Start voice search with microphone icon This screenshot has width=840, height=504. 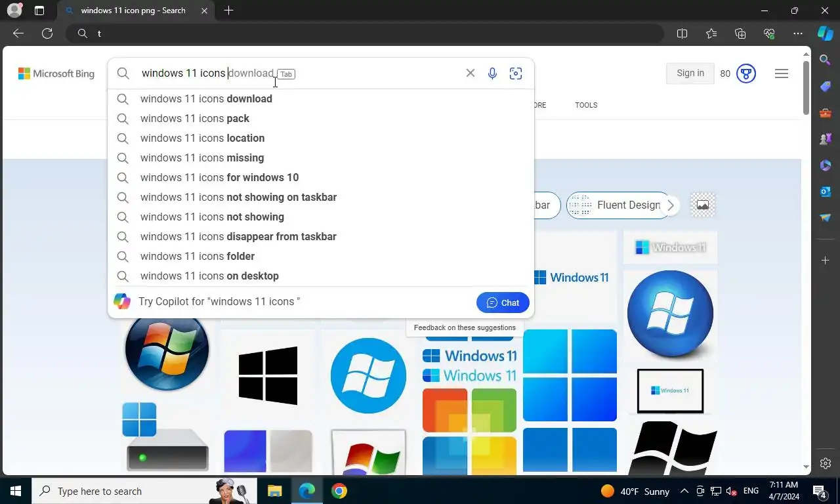pyautogui.click(x=492, y=73)
